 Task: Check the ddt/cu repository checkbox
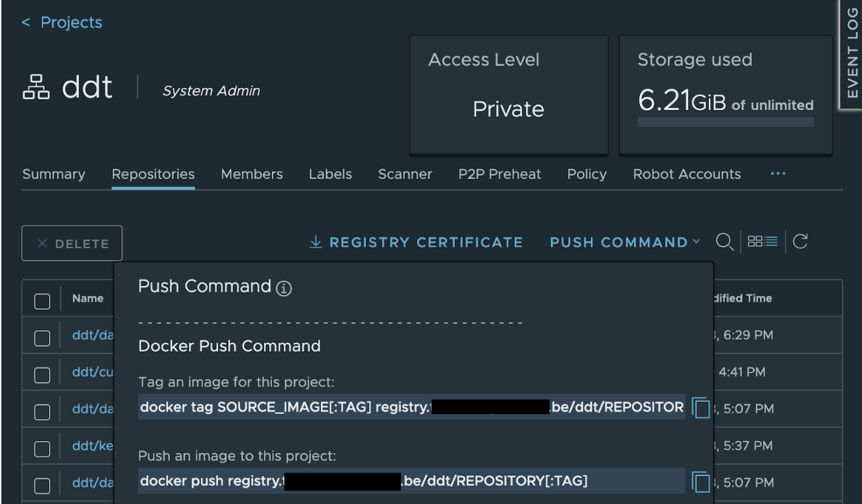(x=42, y=374)
